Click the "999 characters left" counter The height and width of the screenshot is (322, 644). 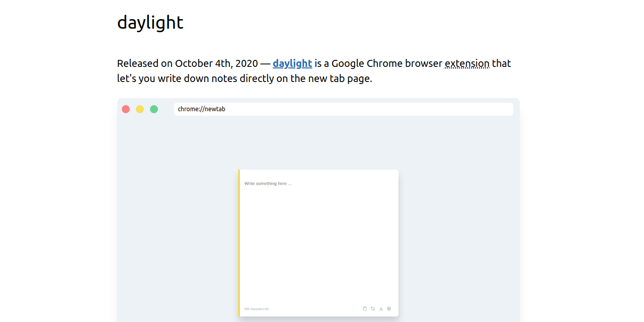pos(257,309)
